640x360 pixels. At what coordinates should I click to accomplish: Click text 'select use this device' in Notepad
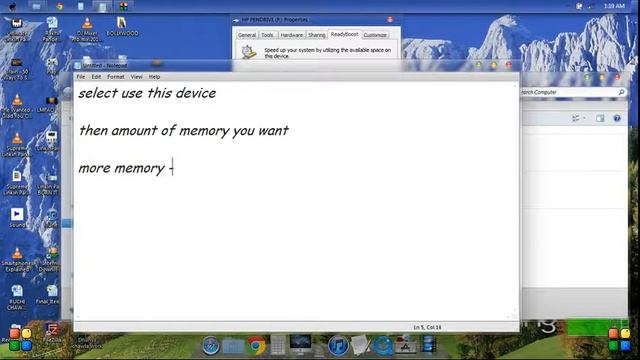pos(147,93)
